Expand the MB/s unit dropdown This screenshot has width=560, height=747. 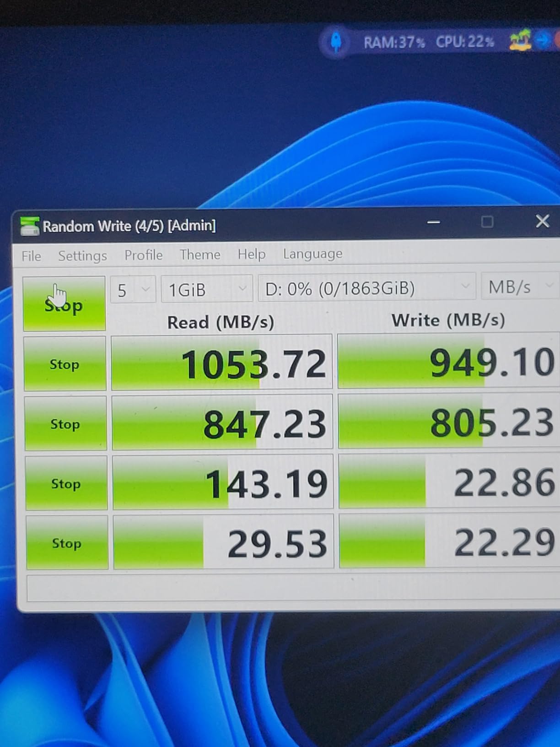519,287
